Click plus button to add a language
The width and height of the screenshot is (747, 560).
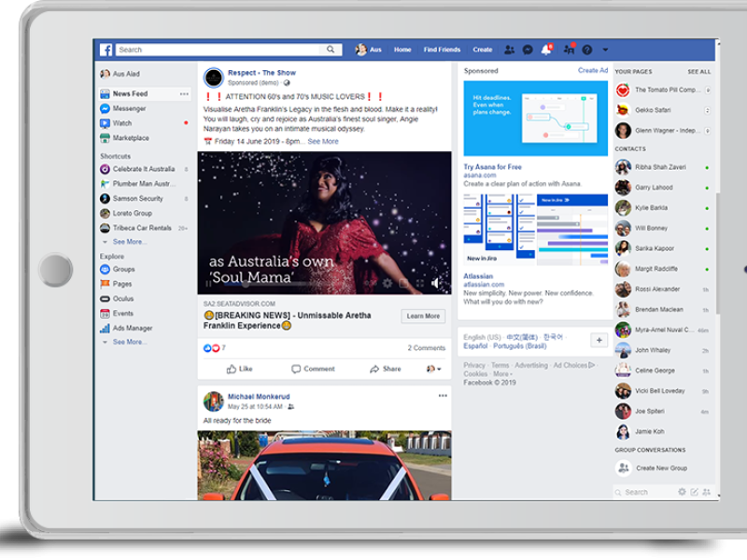[x=599, y=340]
